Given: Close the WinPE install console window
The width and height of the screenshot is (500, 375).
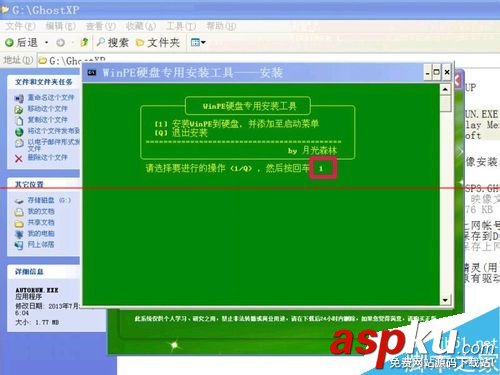Looking at the screenshot, I should coord(447,72).
